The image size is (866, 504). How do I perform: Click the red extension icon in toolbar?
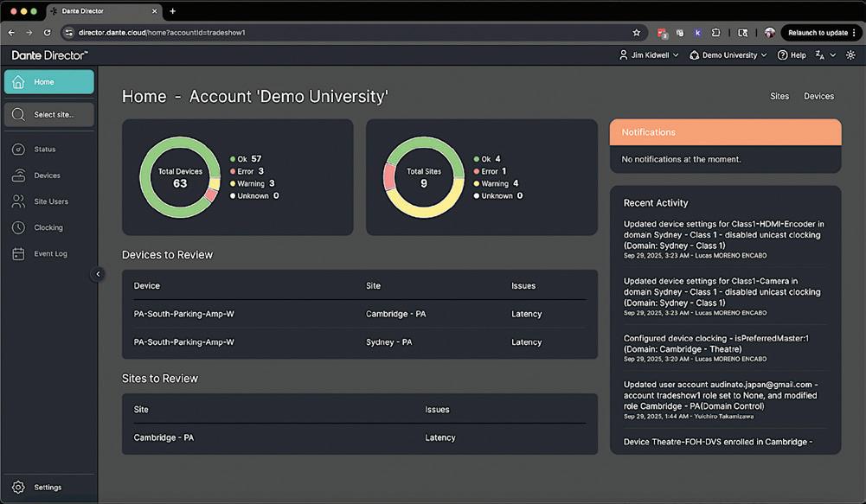(662, 33)
